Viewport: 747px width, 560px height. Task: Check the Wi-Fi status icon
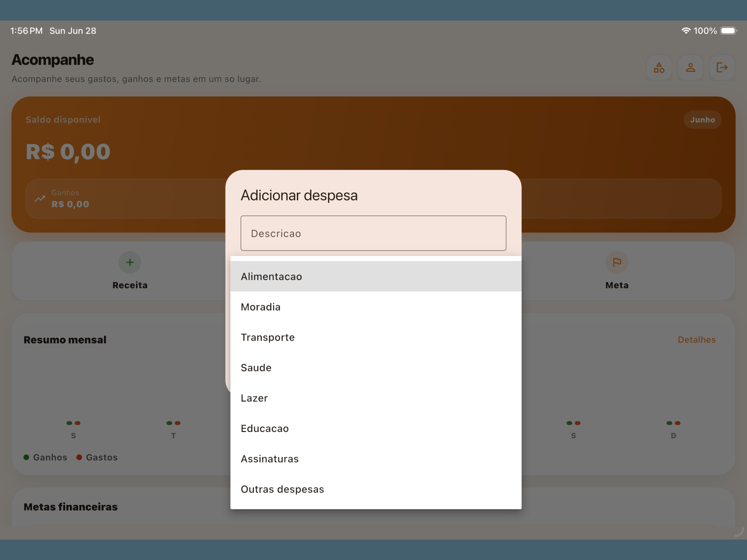[686, 31]
